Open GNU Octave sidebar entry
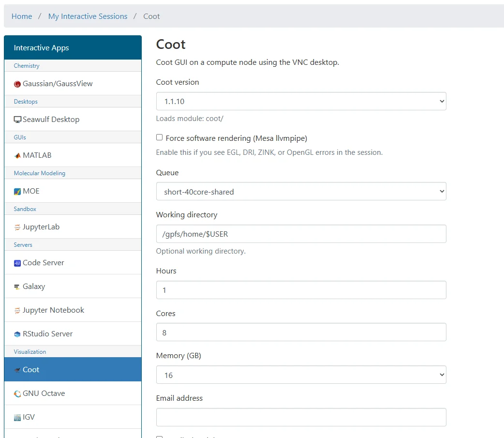 coord(73,393)
